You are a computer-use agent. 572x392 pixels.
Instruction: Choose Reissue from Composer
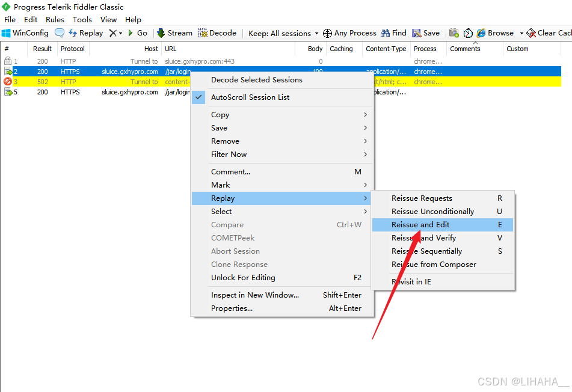tap(443, 265)
